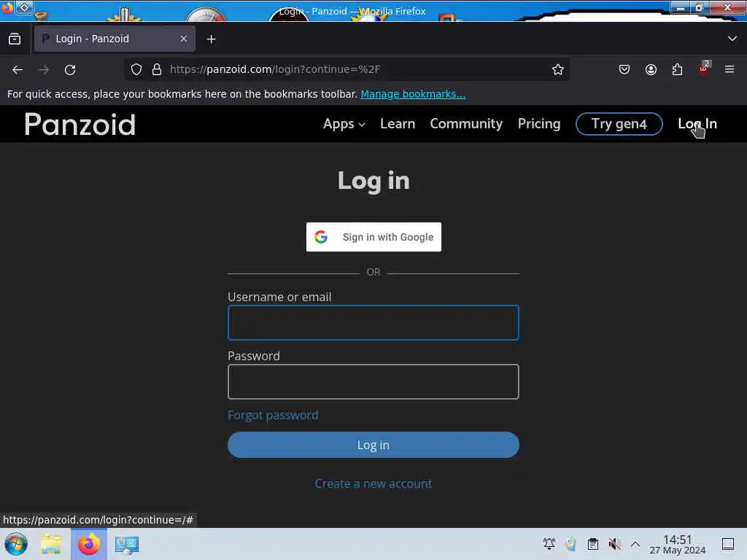Open the extensions puzzle icon
The width and height of the screenshot is (747, 560).
pyautogui.click(x=677, y=69)
